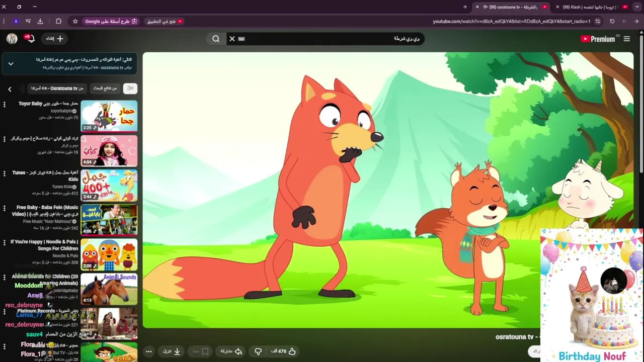Image resolution: width=644 pixels, height=362 pixels.
Task: Select the من Osratouna tv filter chip
Action: click(x=57, y=88)
